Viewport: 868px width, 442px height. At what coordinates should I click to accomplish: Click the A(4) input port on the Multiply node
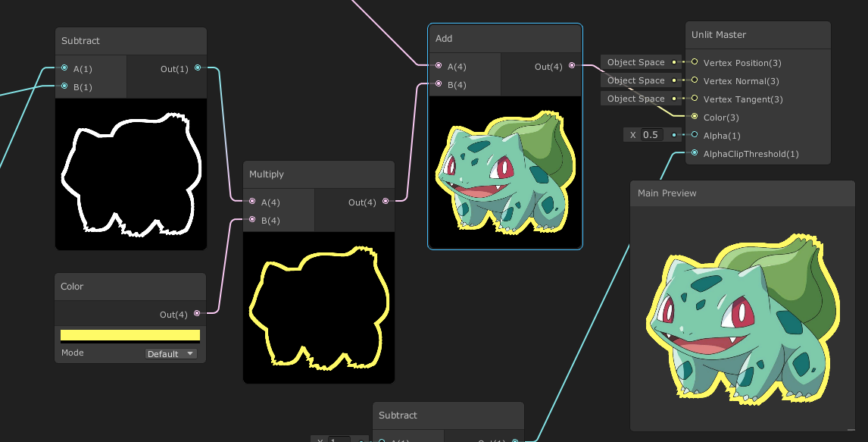point(252,201)
